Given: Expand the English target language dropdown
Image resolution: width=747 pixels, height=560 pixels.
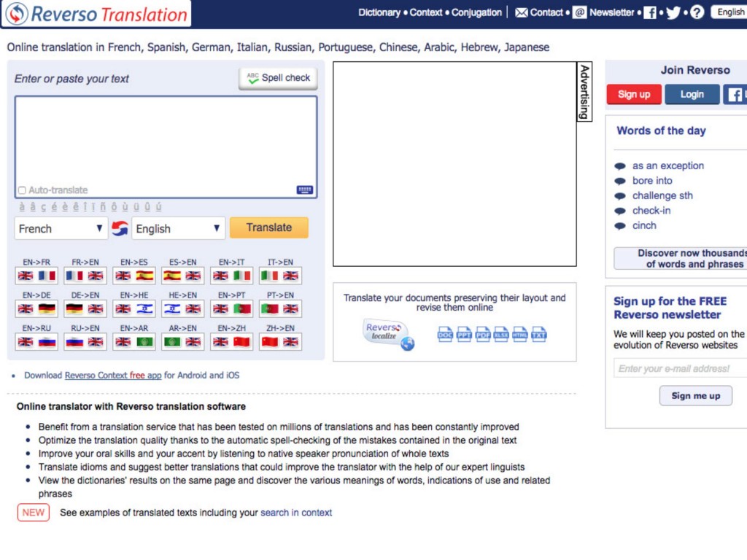Looking at the screenshot, I should 178,228.
